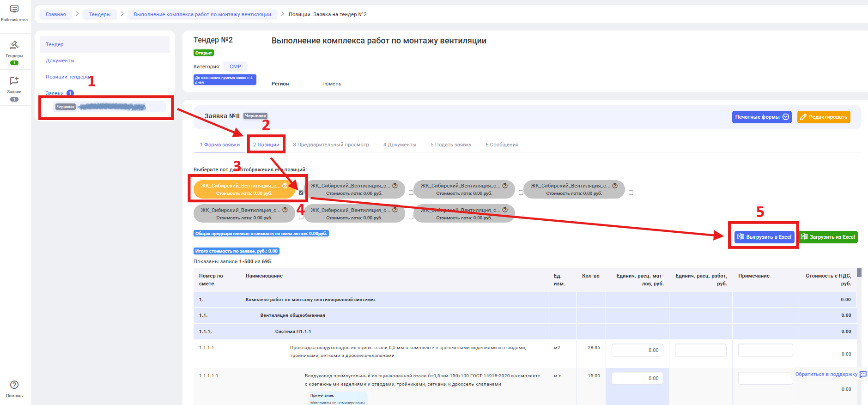Uncheck the checkbox beside the orange lot

pos(301,193)
